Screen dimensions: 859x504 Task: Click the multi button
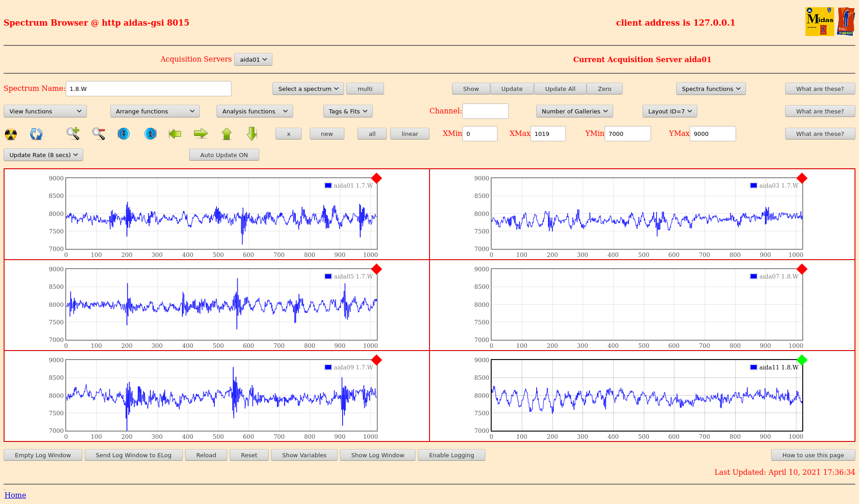click(x=365, y=89)
